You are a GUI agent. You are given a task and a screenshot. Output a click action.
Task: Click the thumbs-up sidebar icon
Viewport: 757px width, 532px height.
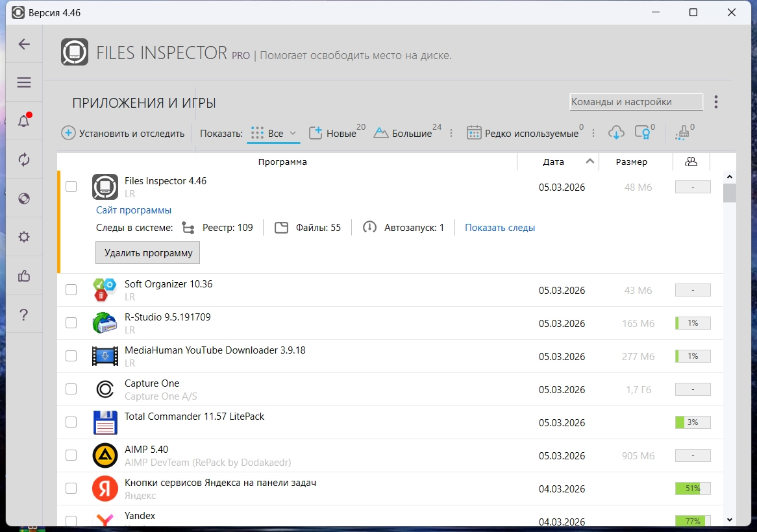[24, 276]
